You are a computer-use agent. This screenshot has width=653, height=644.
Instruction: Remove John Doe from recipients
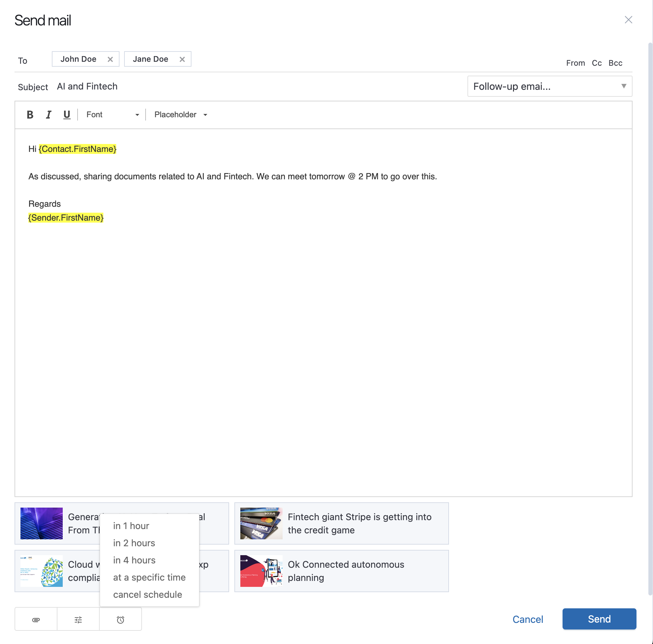pos(110,59)
